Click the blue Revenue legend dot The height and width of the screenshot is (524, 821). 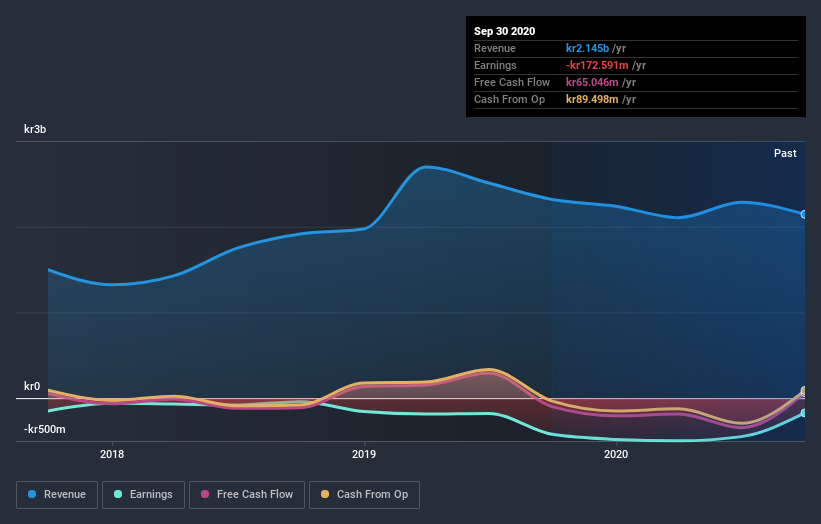tap(32, 494)
